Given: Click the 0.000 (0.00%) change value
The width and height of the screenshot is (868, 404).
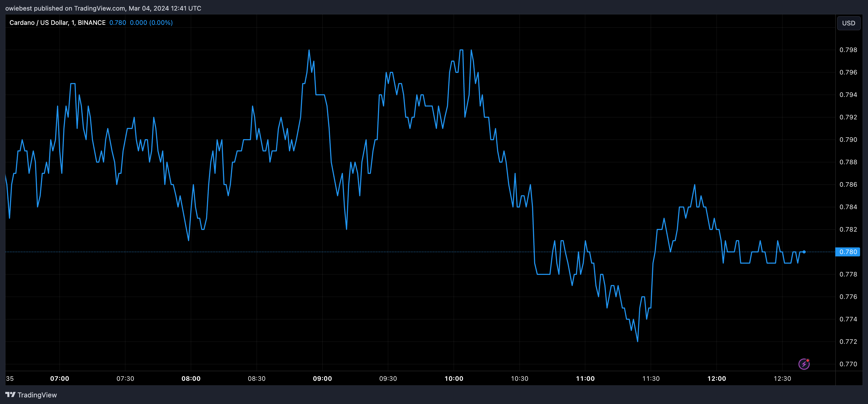Looking at the screenshot, I should pyautogui.click(x=151, y=22).
